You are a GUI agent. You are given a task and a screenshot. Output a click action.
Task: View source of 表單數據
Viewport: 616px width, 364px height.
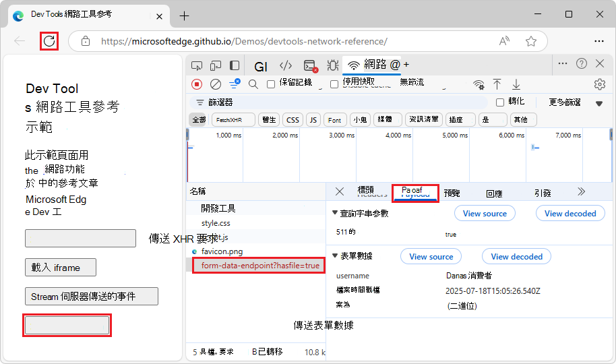(431, 257)
